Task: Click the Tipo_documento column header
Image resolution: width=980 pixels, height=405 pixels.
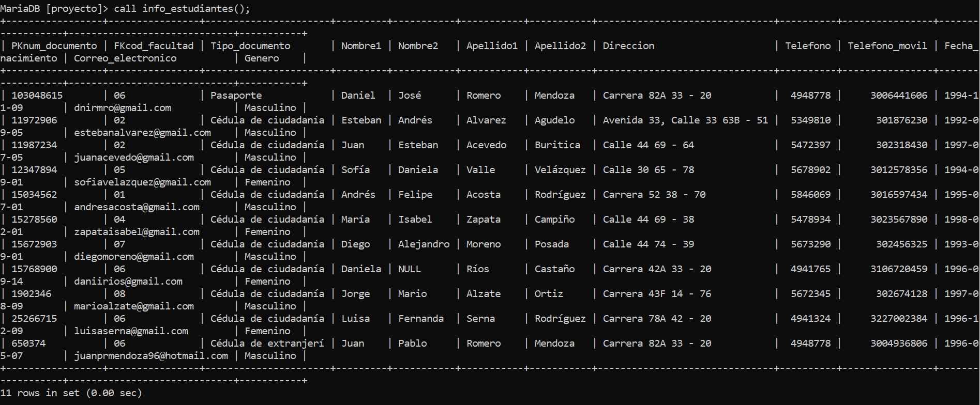Action: click(x=250, y=46)
